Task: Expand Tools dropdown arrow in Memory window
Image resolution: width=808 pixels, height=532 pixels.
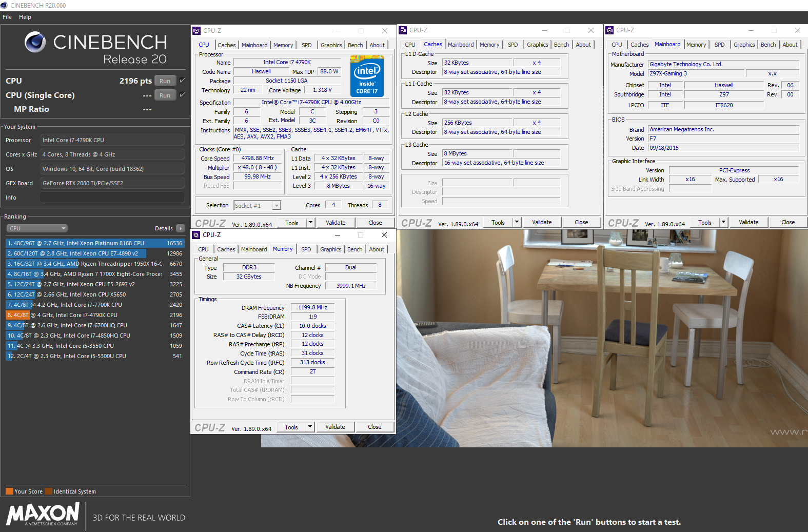Action: (x=309, y=427)
